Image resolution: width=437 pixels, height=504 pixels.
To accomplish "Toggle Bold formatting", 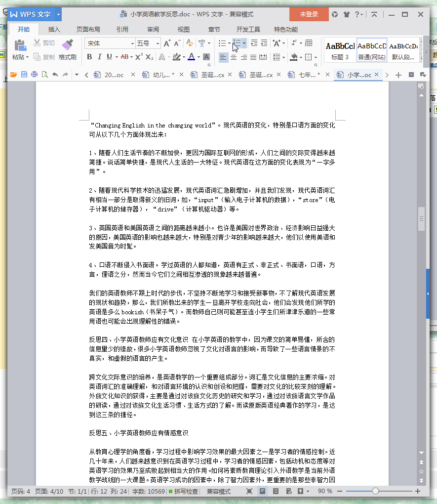I will pyautogui.click(x=90, y=57).
